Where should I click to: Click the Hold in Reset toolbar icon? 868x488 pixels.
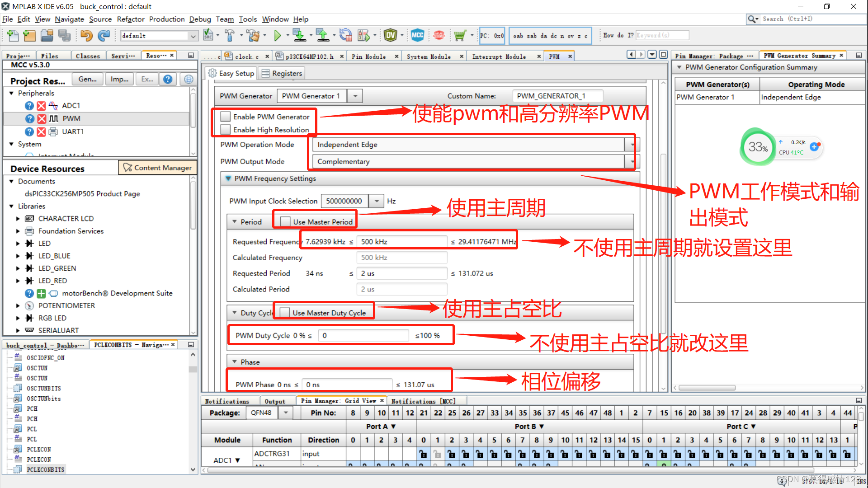(x=346, y=35)
